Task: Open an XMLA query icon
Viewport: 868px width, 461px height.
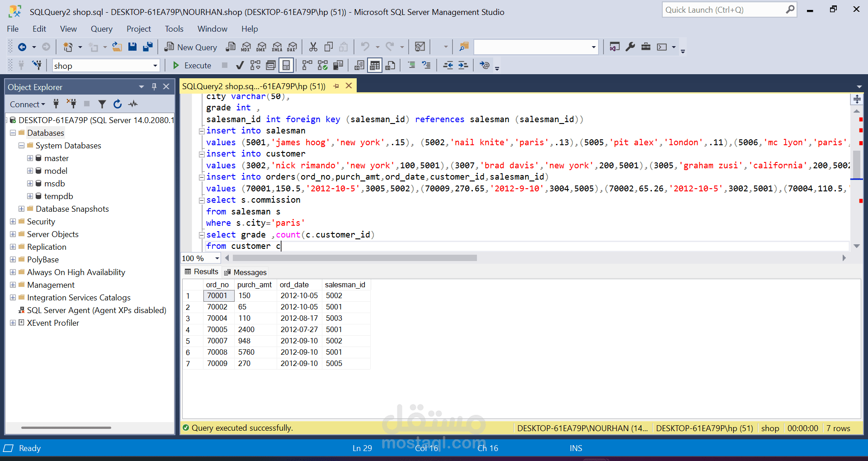Action: pyautogui.click(x=277, y=47)
